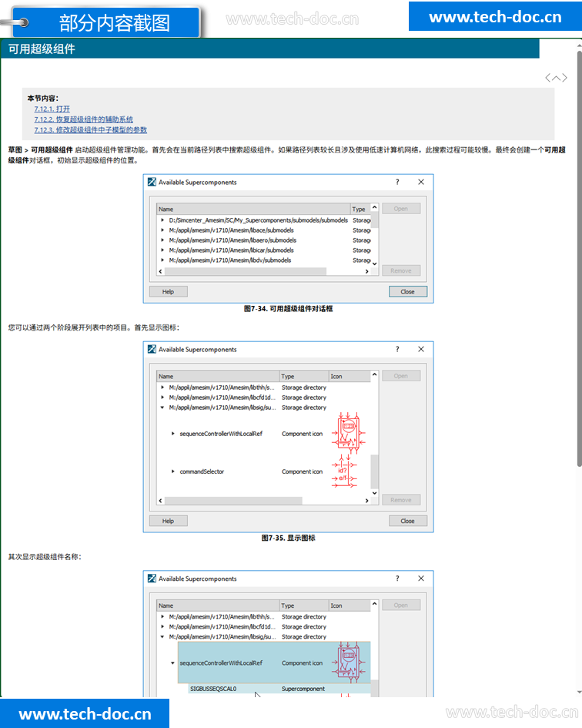582x728 pixels.
Task: Collapse sequenceControllerWithLocalRef in the third dialog
Action: 173,663
